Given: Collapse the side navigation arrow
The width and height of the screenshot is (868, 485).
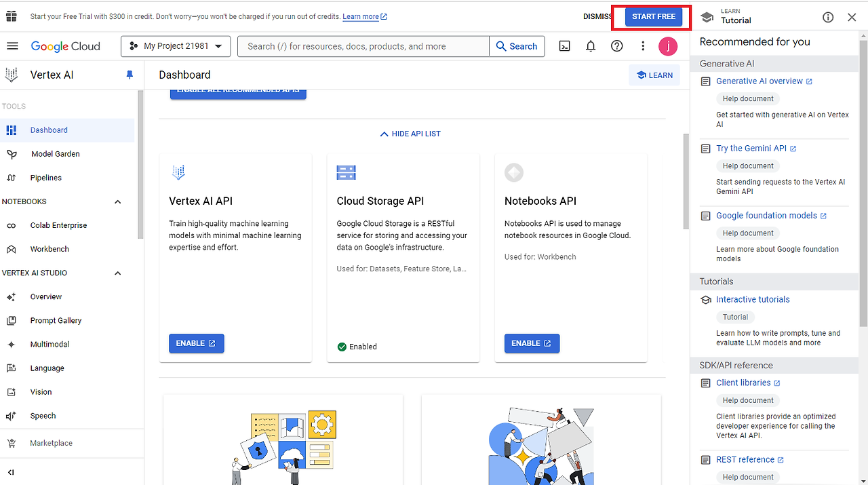Looking at the screenshot, I should (x=11, y=472).
